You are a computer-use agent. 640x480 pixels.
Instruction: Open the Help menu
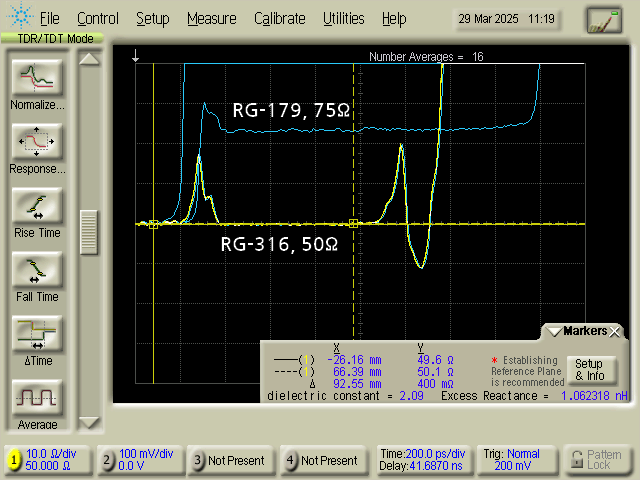coord(394,19)
